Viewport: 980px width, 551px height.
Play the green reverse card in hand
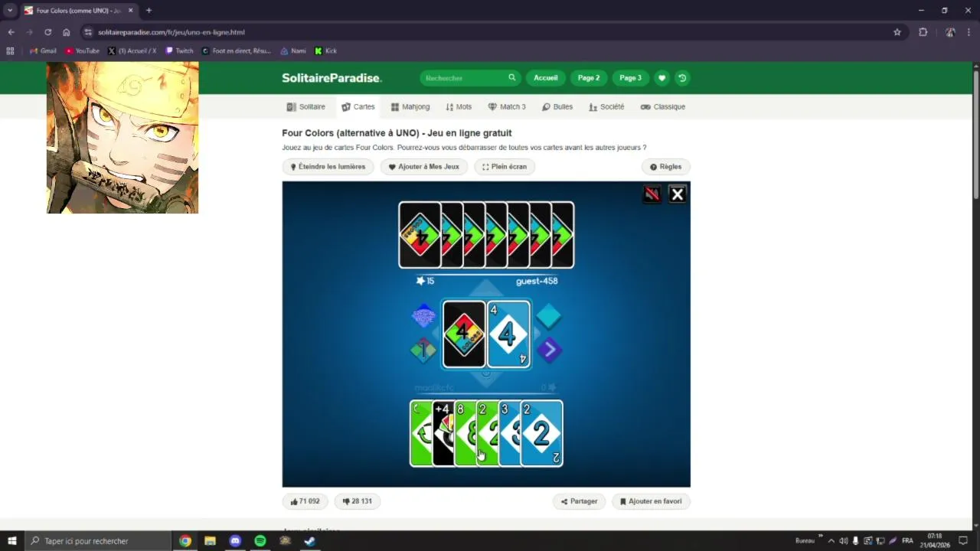(420, 433)
